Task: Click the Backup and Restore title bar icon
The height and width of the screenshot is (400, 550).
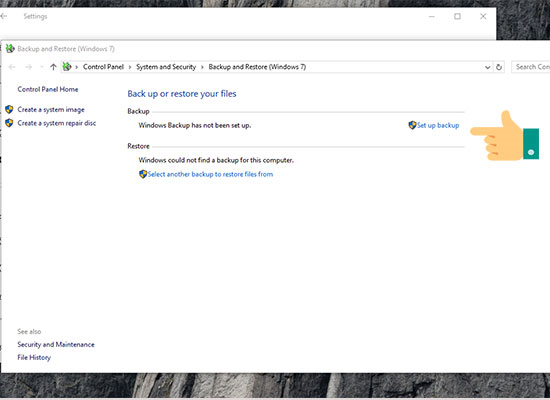Action: click(10, 48)
